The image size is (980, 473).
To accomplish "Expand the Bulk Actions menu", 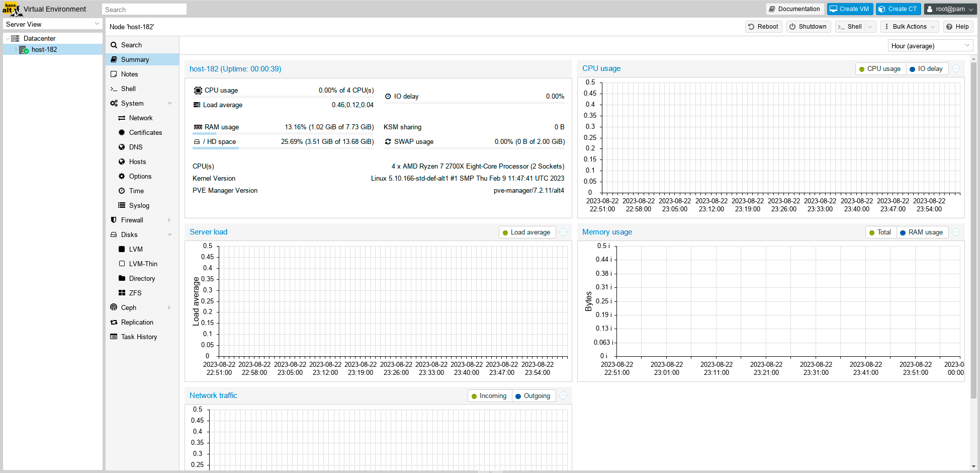I will (x=909, y=27).
